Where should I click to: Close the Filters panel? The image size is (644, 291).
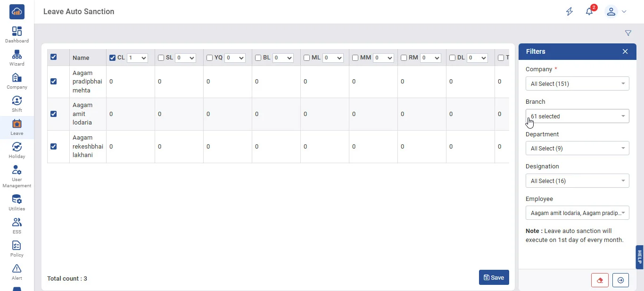(625, 51)
